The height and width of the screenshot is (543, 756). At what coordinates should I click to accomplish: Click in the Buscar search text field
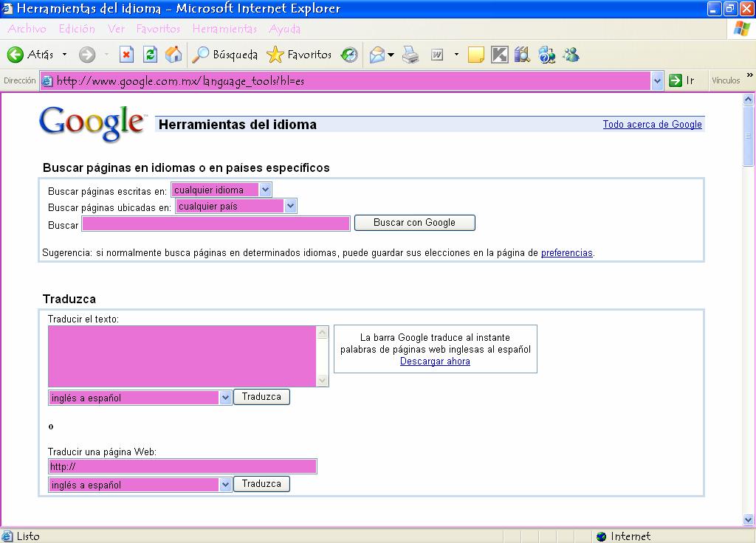[216, 224]
